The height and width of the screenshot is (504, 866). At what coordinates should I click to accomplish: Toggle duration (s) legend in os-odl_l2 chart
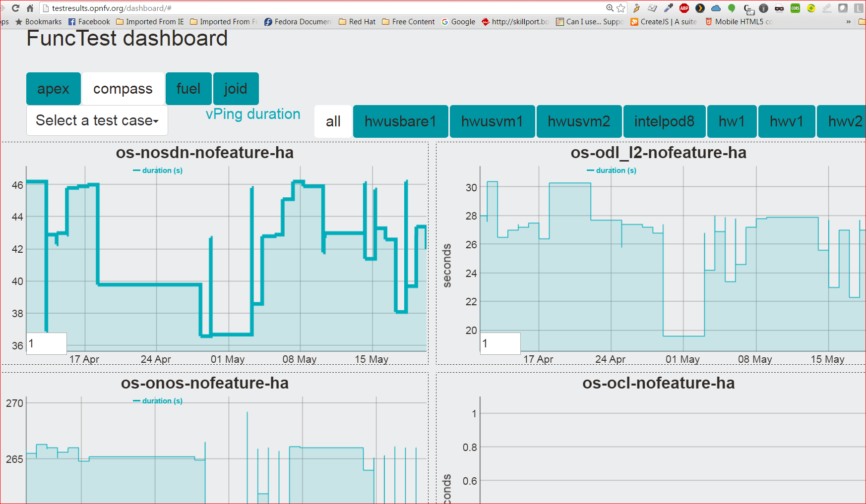612,170
